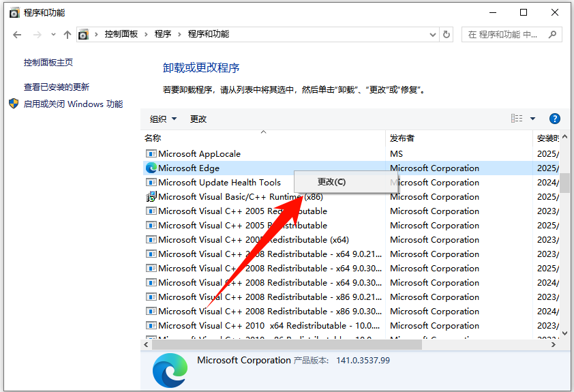Click the Visual C++ 2010 x64 program icon
Image resolution: width=574 pixels, height=392 pixels.
(151, 325)
